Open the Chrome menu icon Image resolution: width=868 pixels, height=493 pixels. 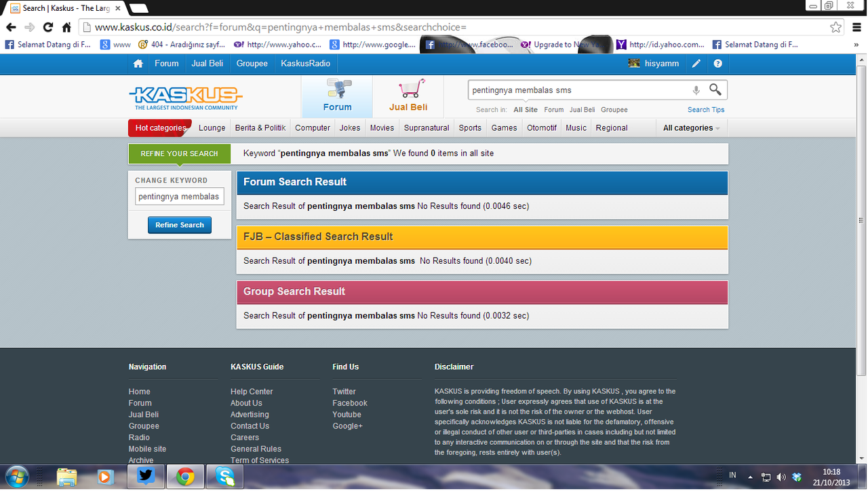(857, 27)
